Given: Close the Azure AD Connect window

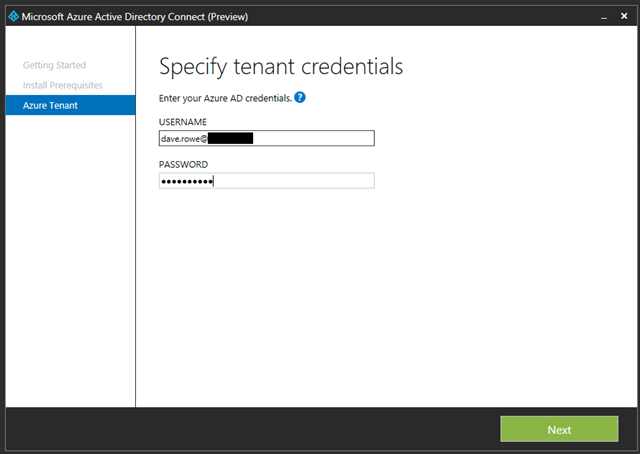Looking at the screenshot, I should [624, 16].
